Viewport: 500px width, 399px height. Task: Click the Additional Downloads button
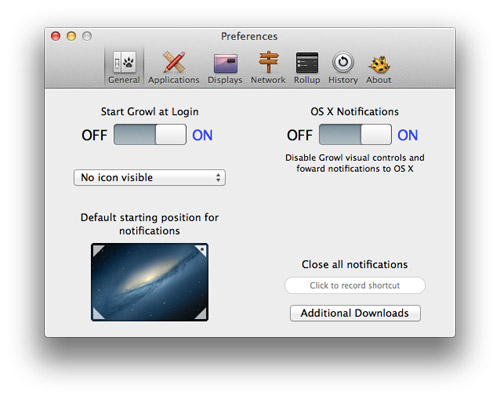click(355, 313)
